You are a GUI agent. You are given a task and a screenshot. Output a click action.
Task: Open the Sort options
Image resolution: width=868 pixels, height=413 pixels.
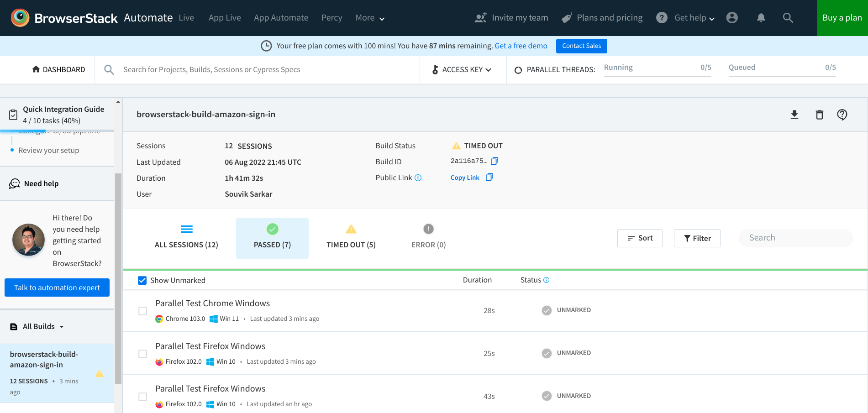(640, 238)
